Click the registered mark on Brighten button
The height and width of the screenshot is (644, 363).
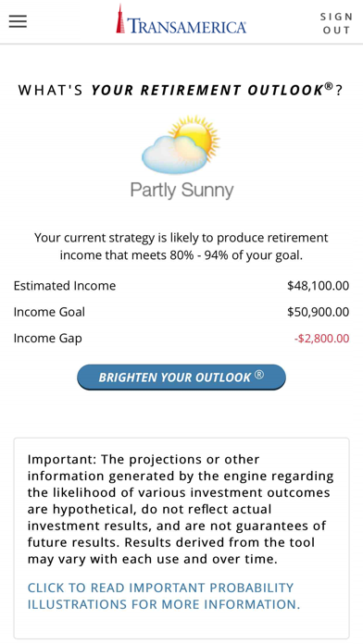[259, 375]
